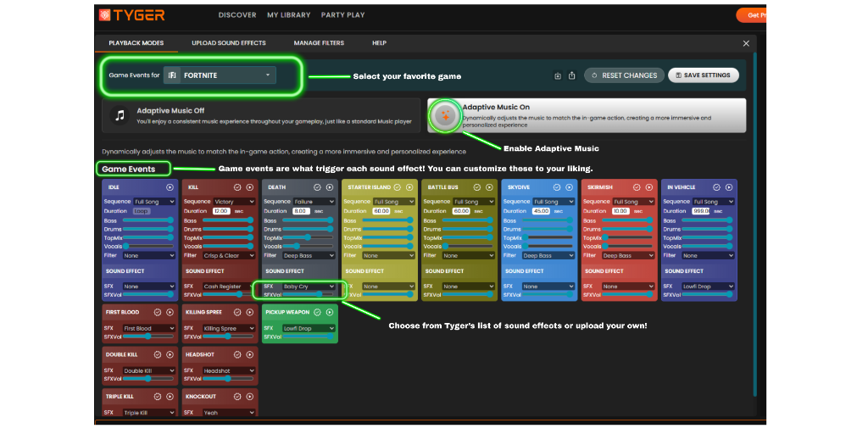This screenshot has height=434, width=868.
Task: Toggle the STARTER ISLAND enabled checkmark
Action: point(397,187)
